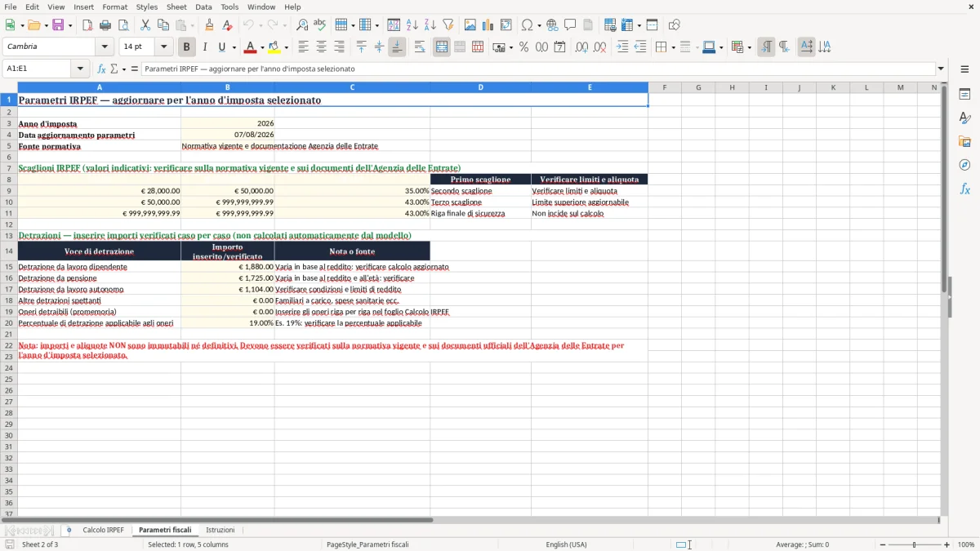Click the Zoom Out minus button
This screenshot has width=980, height=551.
click(x=882, y=544)
